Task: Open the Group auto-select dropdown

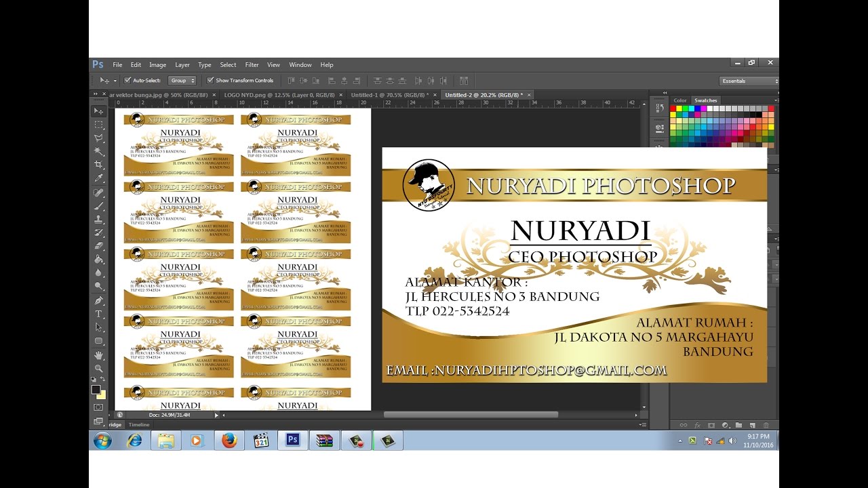Action: pyautogui.click(x=182, y=81)
